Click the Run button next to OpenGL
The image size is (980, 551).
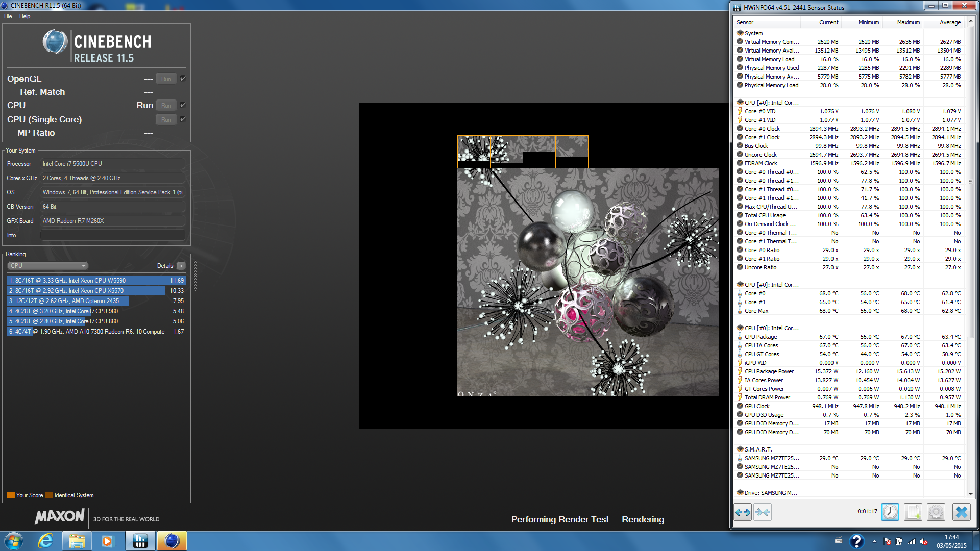[x=166, y=79]
